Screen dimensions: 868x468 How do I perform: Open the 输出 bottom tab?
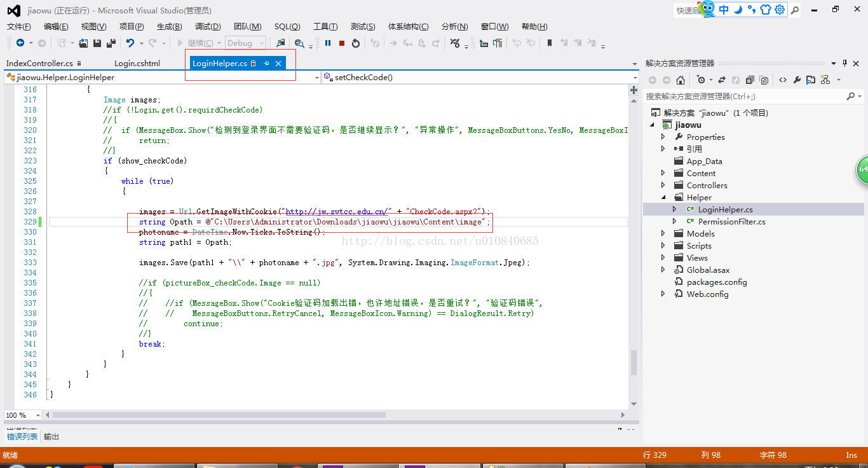coord(51,436)
